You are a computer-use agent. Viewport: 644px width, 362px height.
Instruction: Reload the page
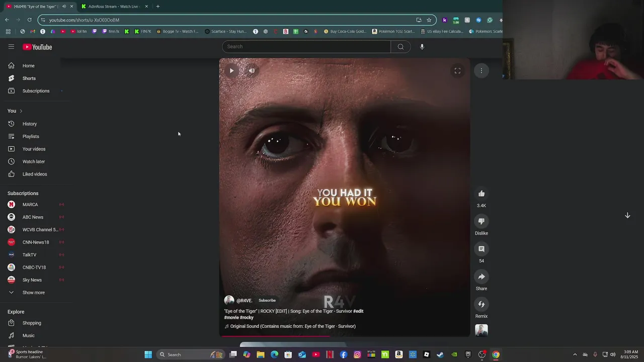point(29,20)
